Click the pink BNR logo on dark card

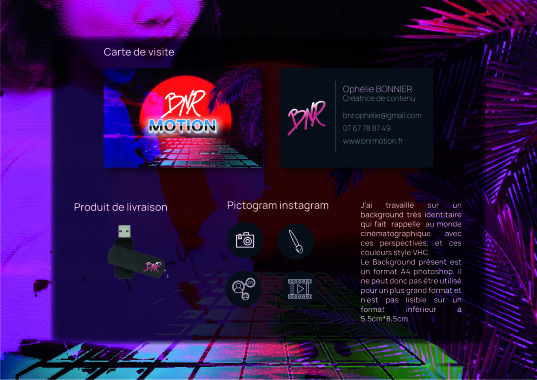pyautogui.click(x=307, y=117)
